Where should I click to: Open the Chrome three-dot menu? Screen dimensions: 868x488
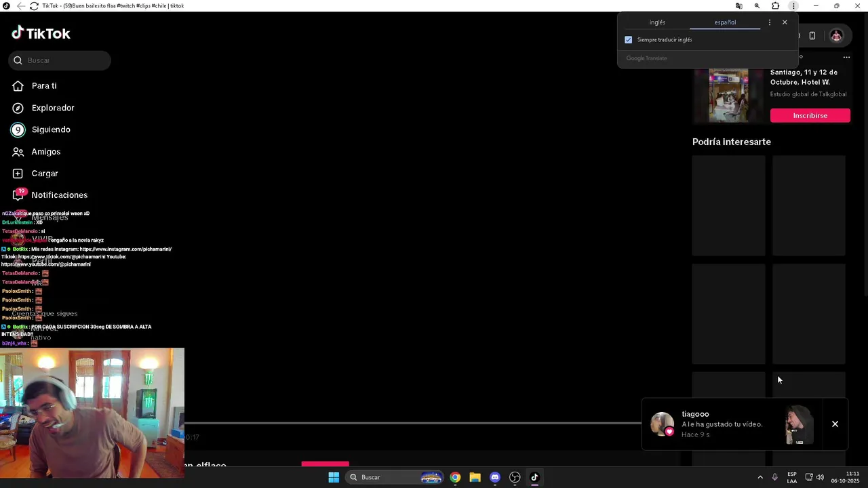tap(793, 6)
